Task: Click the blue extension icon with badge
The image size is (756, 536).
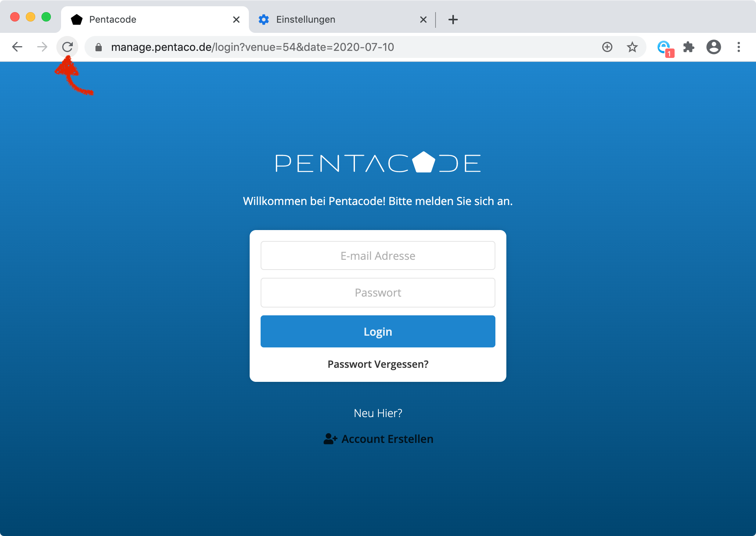Action: [664, 48]
